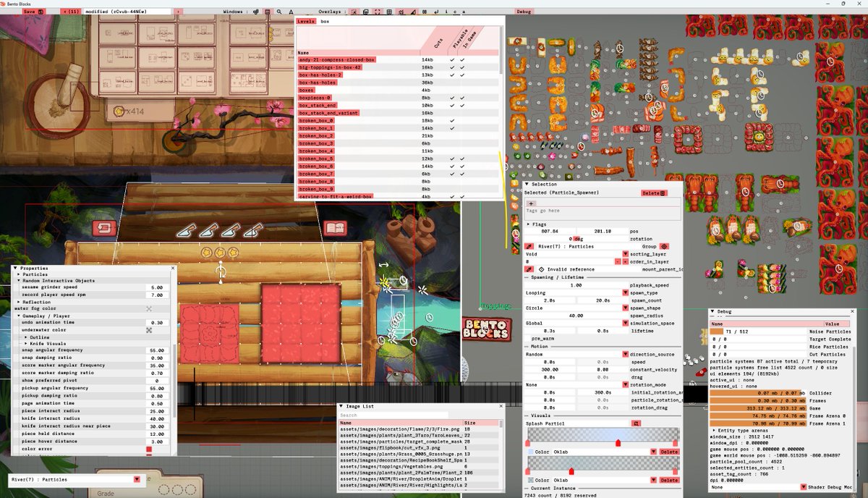
Task: Click the Search field in Image List
Action: [x=393, y=415]
